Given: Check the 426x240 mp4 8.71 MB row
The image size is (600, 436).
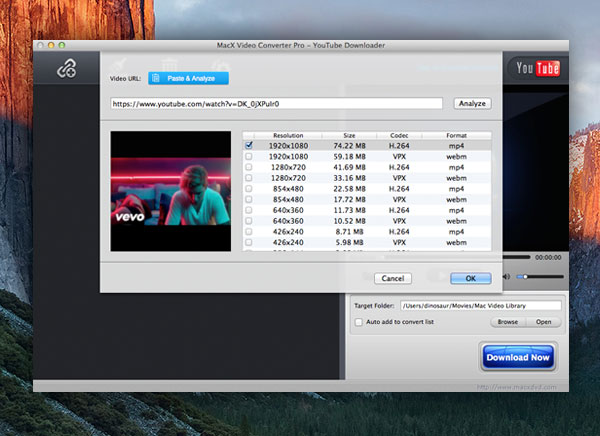Looking at the screenshot, I should pos(249,231).
